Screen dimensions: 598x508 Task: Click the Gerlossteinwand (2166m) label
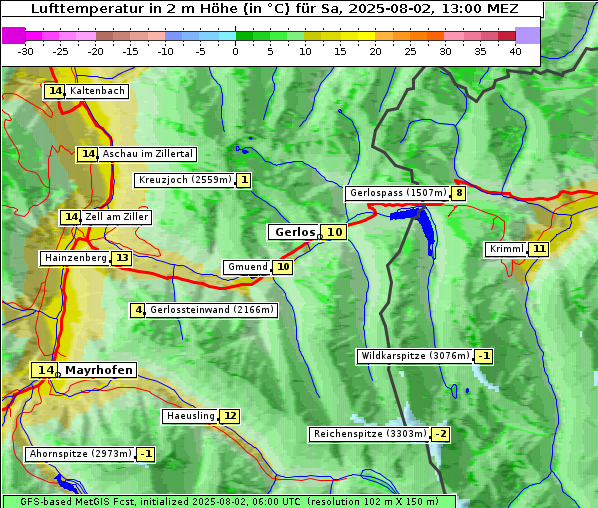(x=212, y=310)
